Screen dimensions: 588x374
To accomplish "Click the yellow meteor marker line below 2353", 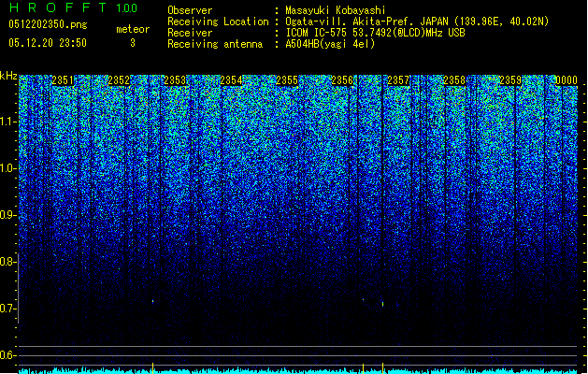I will (x=153, y=368).
